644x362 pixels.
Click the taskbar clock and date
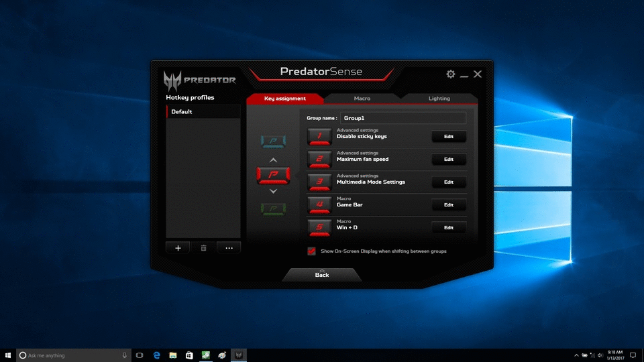coord(615,355)
